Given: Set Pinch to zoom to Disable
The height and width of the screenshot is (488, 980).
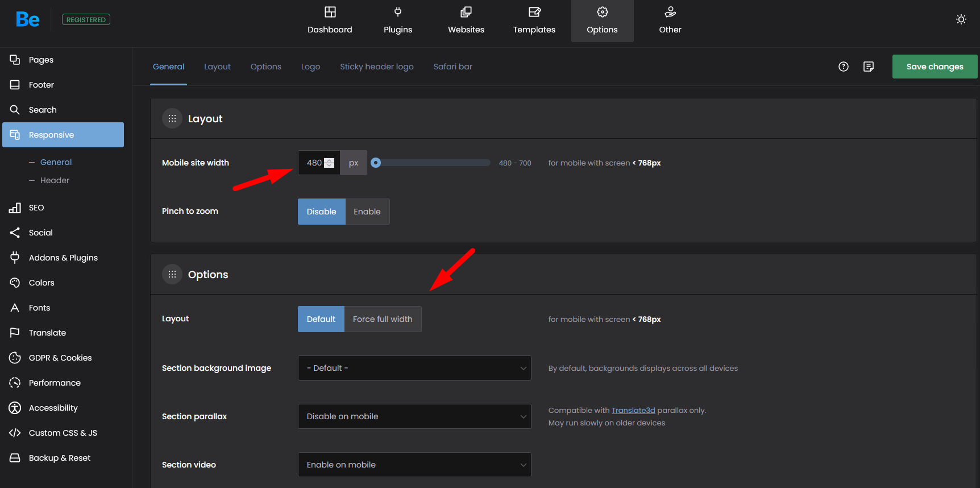Looking at the screenshot, I should [322, 212].
